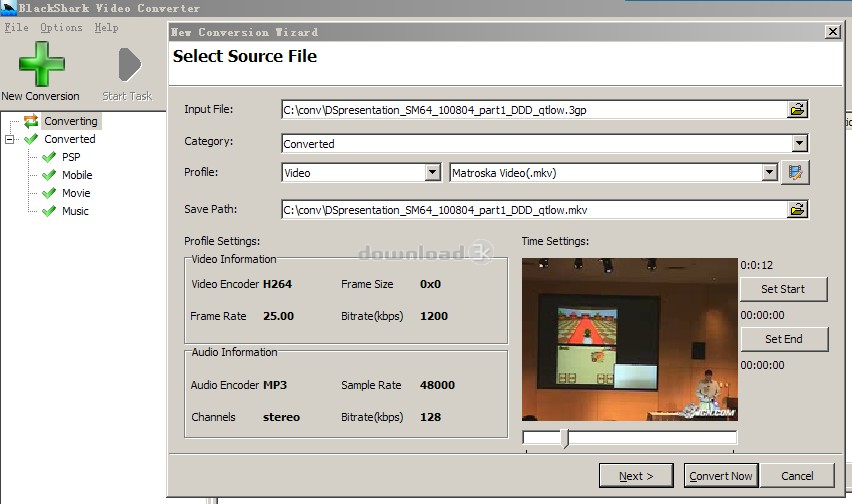Screen dimensions: 852x504
Task: Click the start time 00:00:00 under Set Start
Action: pos(762,315)
